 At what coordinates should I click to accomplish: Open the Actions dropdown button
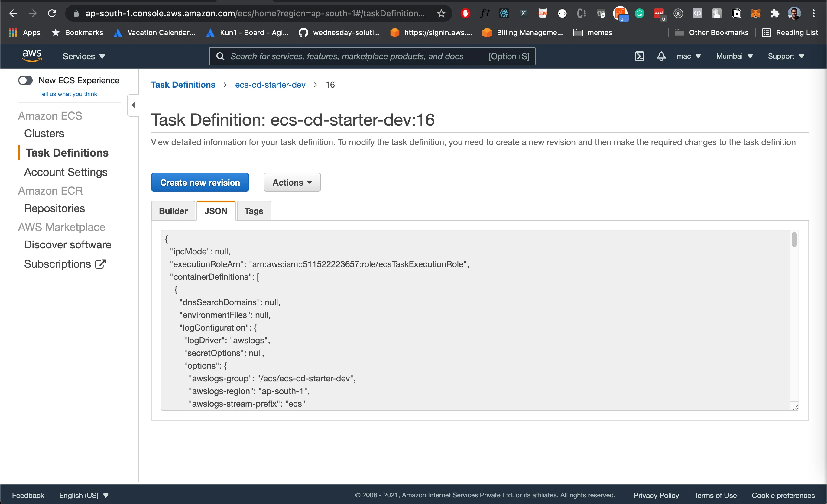[292, 183]
